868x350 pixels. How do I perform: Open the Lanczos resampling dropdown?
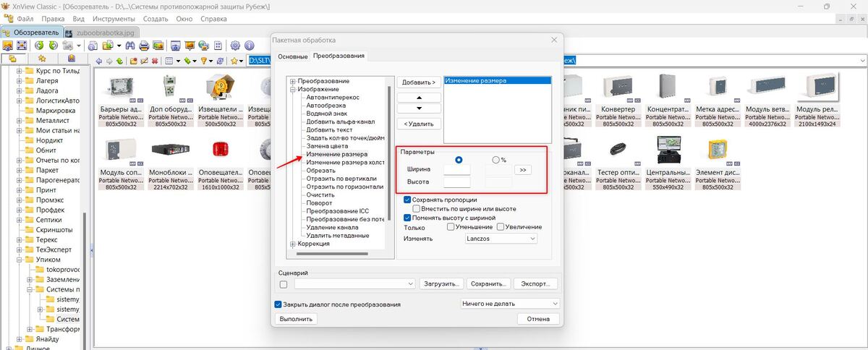(x=501, y=238)
